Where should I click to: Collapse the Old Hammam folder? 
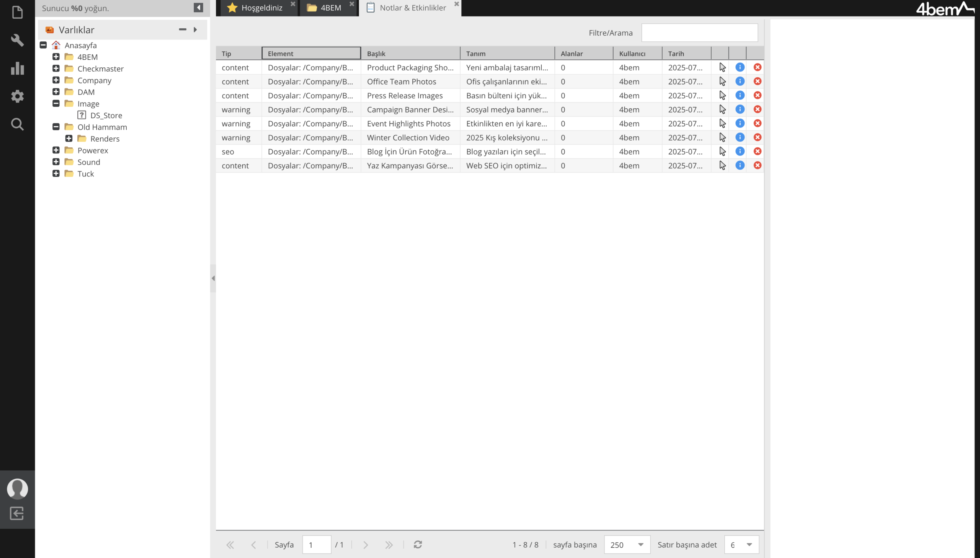(56, 127)
